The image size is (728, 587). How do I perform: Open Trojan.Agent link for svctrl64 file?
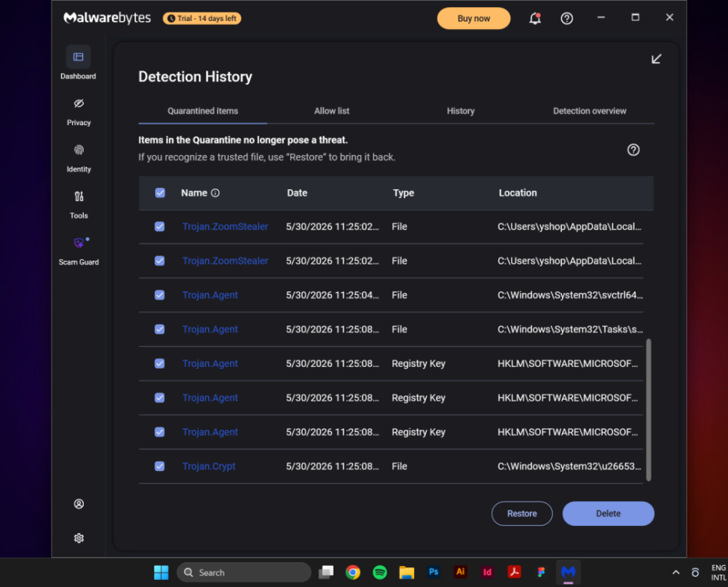tap(211, 295)
